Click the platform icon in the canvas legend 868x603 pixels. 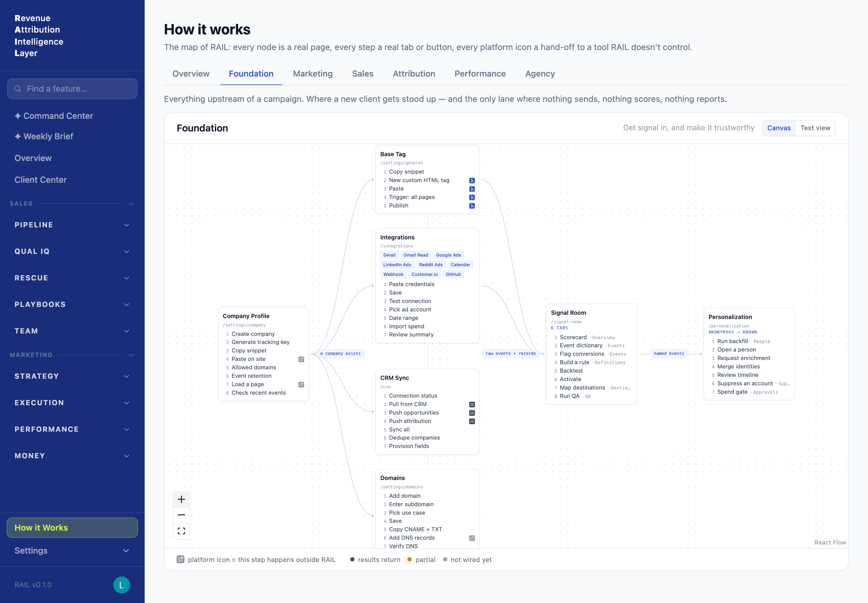coord(181,560)
